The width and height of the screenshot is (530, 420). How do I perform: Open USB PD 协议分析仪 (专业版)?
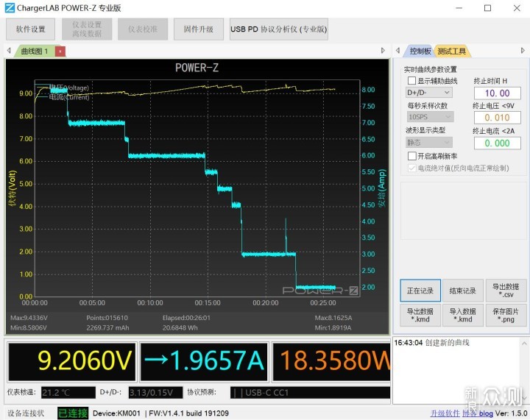pos(278,29)
